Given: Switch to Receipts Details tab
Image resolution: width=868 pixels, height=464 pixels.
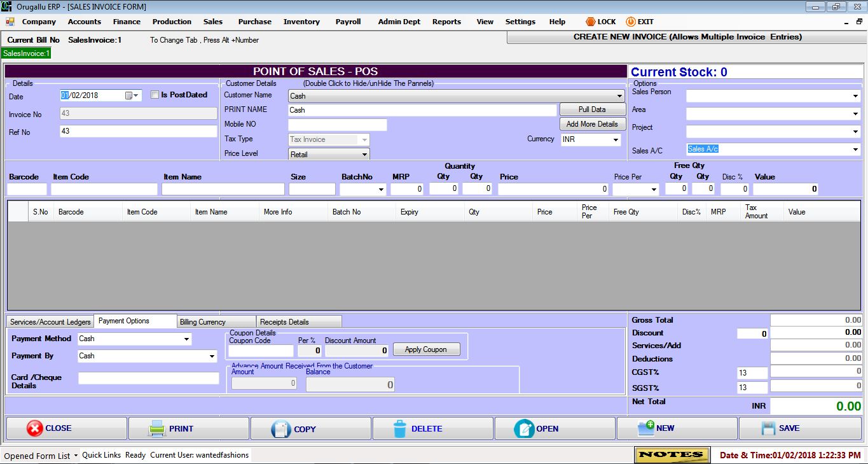Looking at the screenshot, I should [299, 322].
